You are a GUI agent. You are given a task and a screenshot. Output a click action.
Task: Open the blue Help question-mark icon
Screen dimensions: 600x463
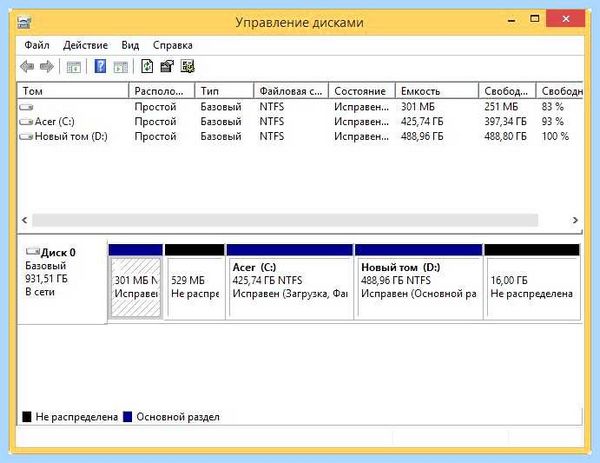coord(100,66)
